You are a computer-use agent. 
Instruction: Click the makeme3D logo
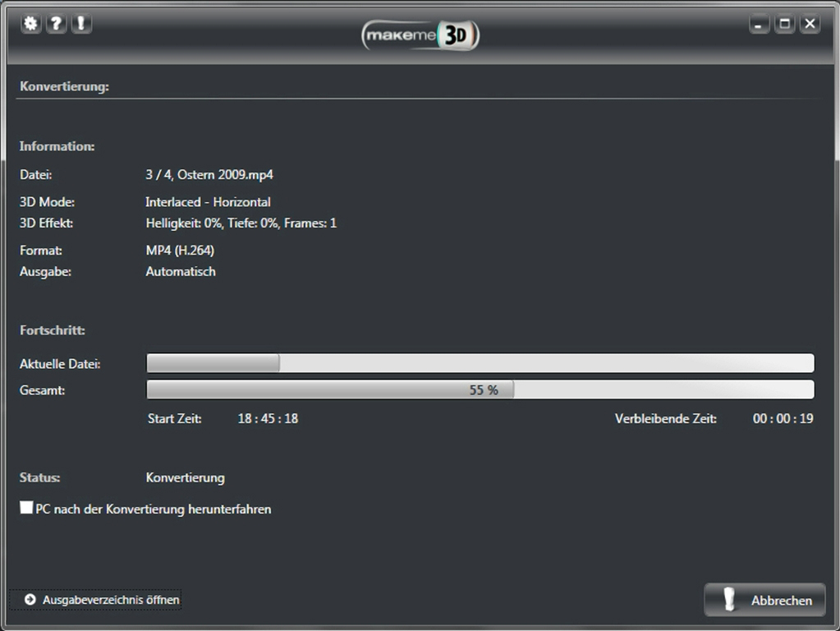(420, 36)
